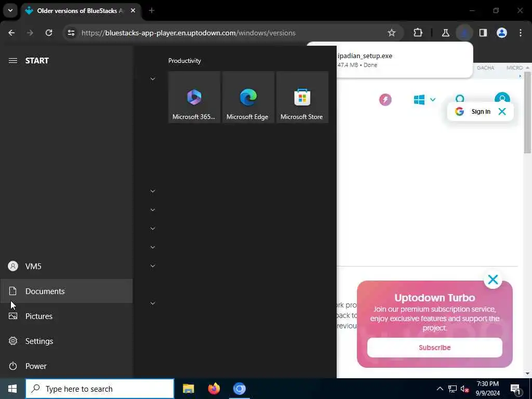
Task: Open Pictures from Start sidebar
Action: [x=66, y=316]
